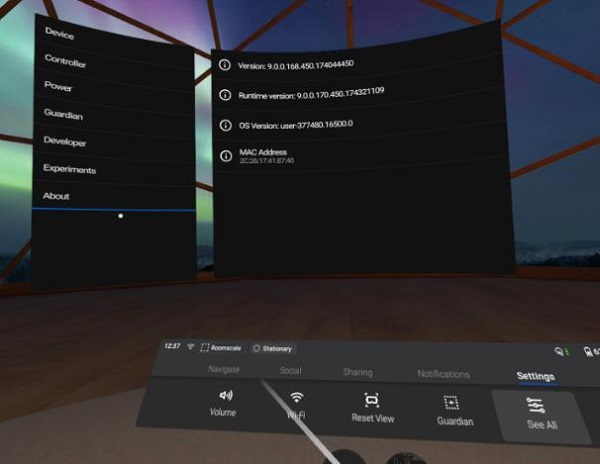Select Experiments in the settings sidebar
The image size is (600, 464).
[69, 169]
